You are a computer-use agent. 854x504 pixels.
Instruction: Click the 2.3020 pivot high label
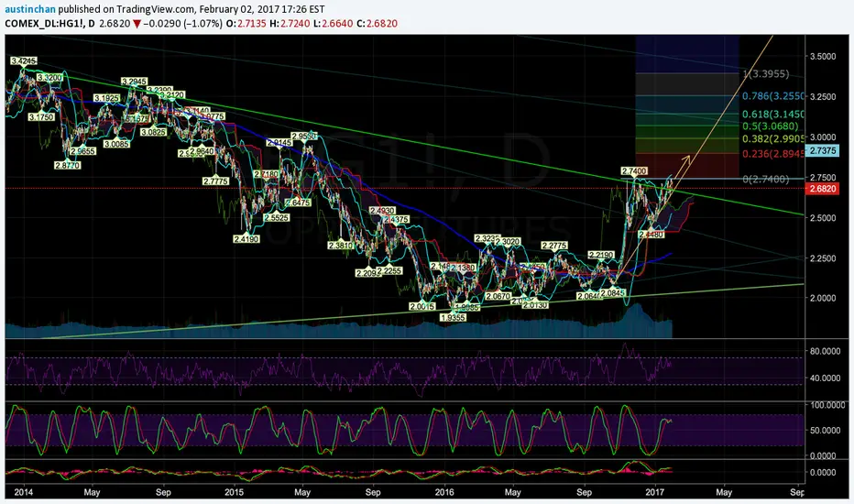click(x=507, y=241)
